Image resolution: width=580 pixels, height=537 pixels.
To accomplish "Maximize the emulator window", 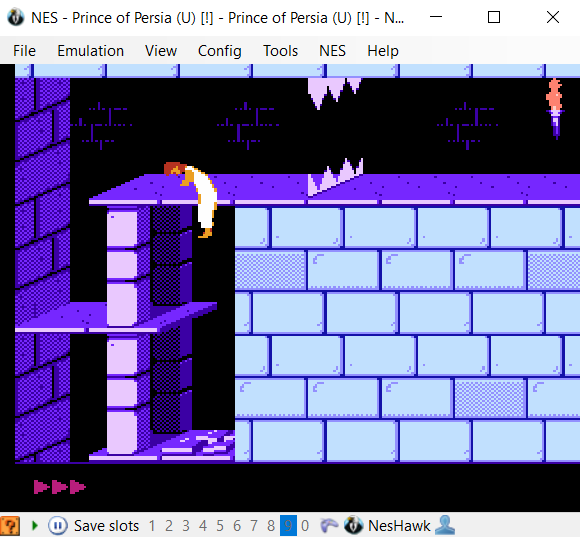I will [494, 17].
